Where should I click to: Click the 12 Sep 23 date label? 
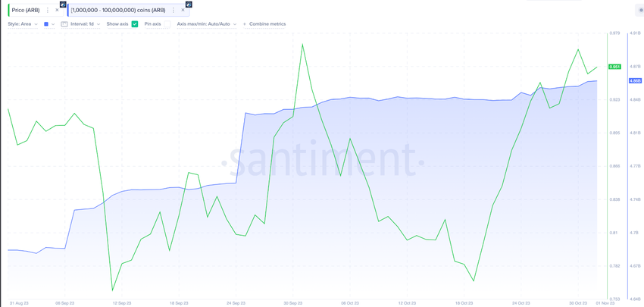click(x=123, y=303)
